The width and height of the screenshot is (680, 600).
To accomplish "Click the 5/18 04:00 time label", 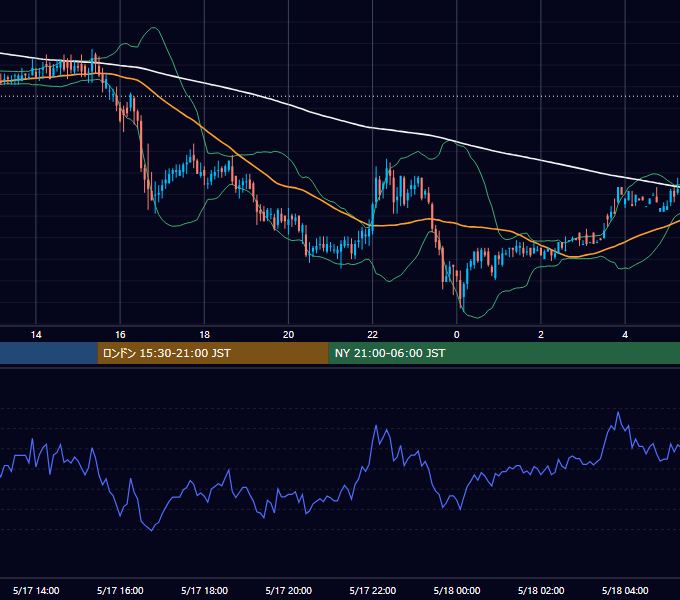I will (x=625, y=590).
